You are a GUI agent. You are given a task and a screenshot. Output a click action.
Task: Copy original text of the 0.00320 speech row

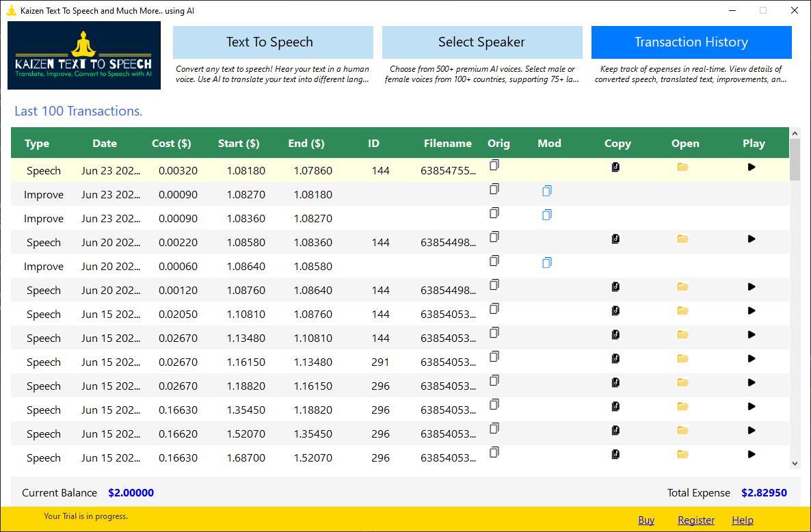tap(494, 165)
